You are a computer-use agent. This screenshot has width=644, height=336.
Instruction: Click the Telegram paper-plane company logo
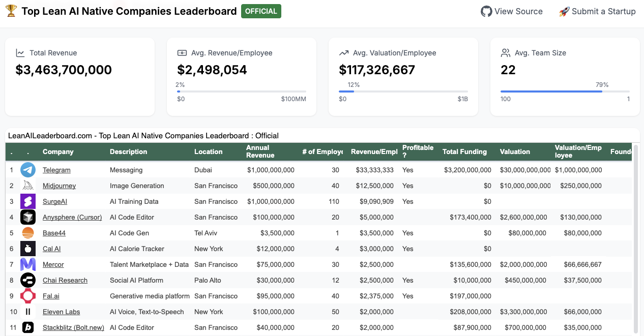coord(28,170)
